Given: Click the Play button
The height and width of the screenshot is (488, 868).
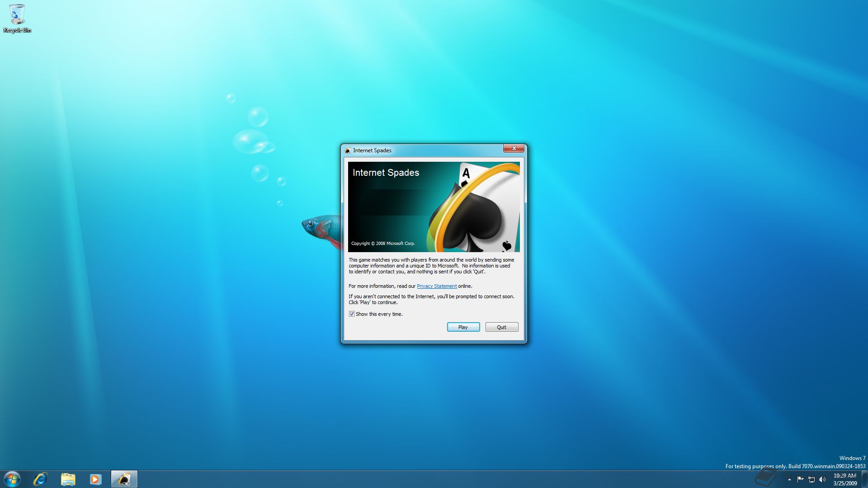Looking at the screenshot, I should pyautogui.click(x=463, y=327).
